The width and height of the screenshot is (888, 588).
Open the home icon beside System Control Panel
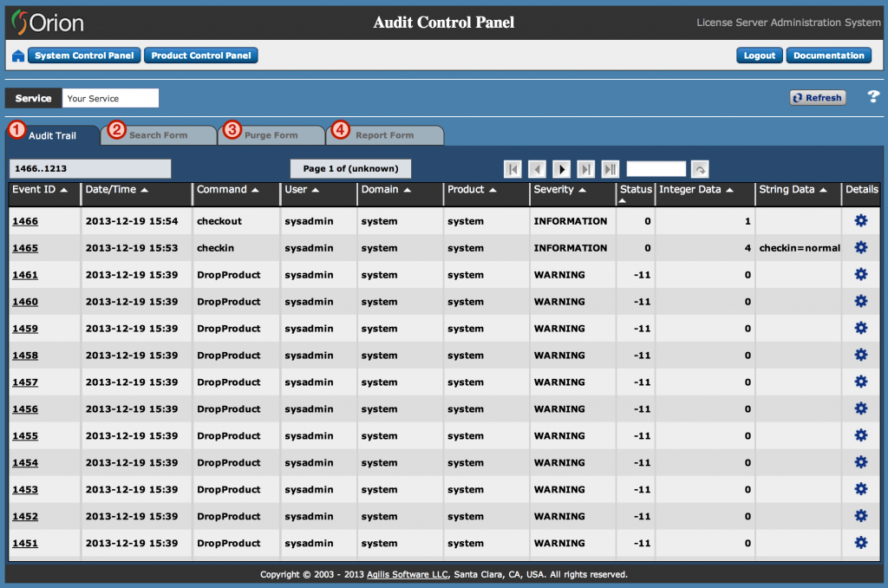point(17,55)
